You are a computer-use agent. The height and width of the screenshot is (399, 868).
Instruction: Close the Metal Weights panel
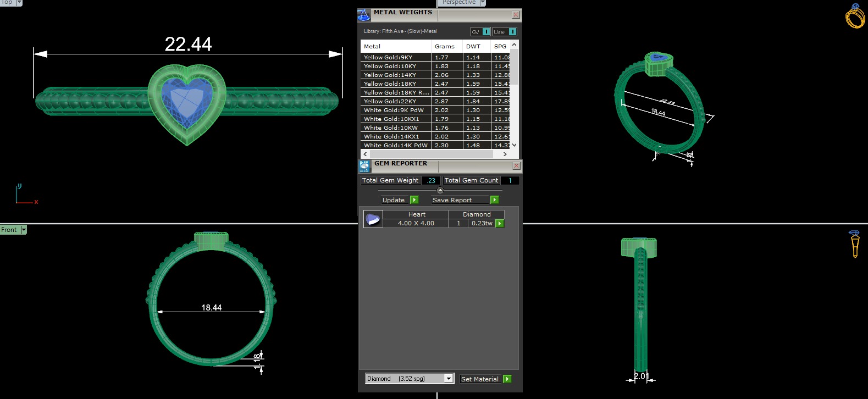pos(516,15)
